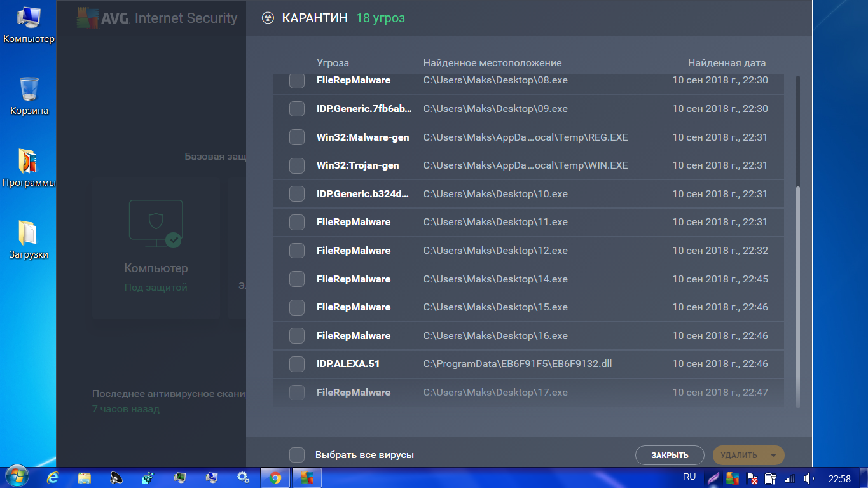The image size is (868, 488).
Task: Click the AVG icon in system tray
Action: (733, 478)
